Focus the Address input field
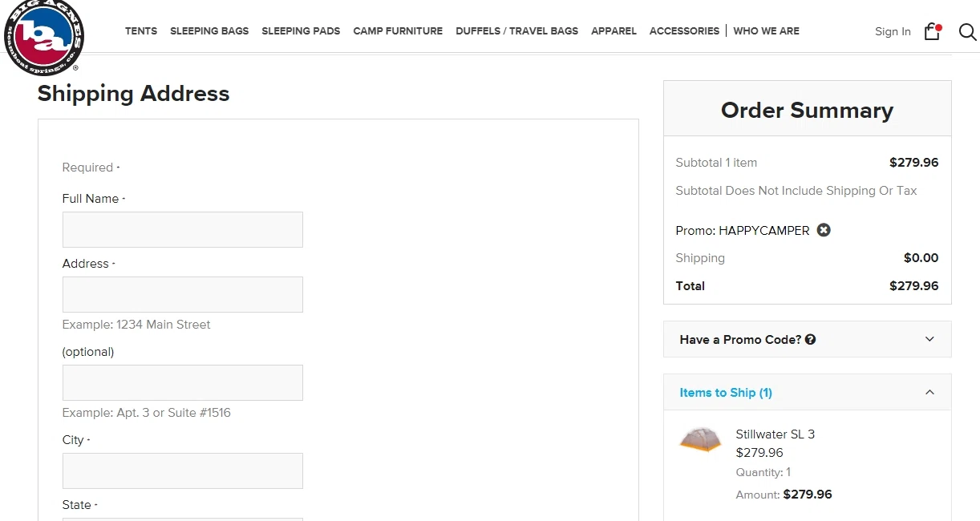Image resolution: width=980 pixels, height=521 pixels. tap(183, 294)
